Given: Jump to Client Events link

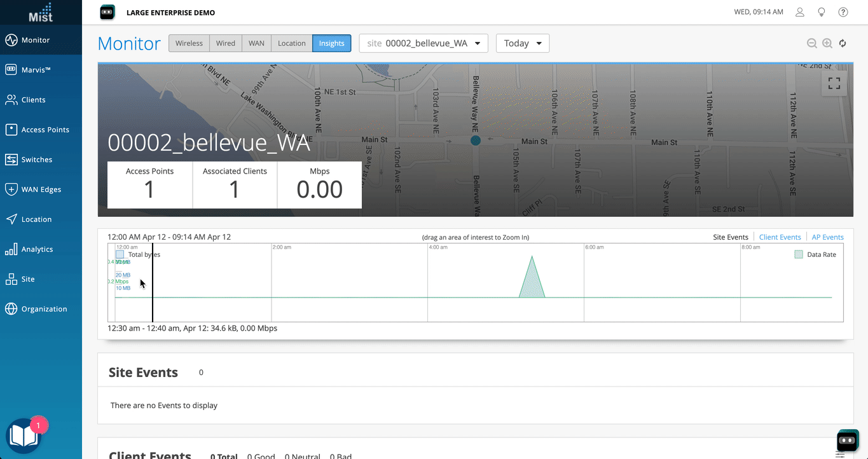Looking at the screenshot, I should [x=780, y=237].
